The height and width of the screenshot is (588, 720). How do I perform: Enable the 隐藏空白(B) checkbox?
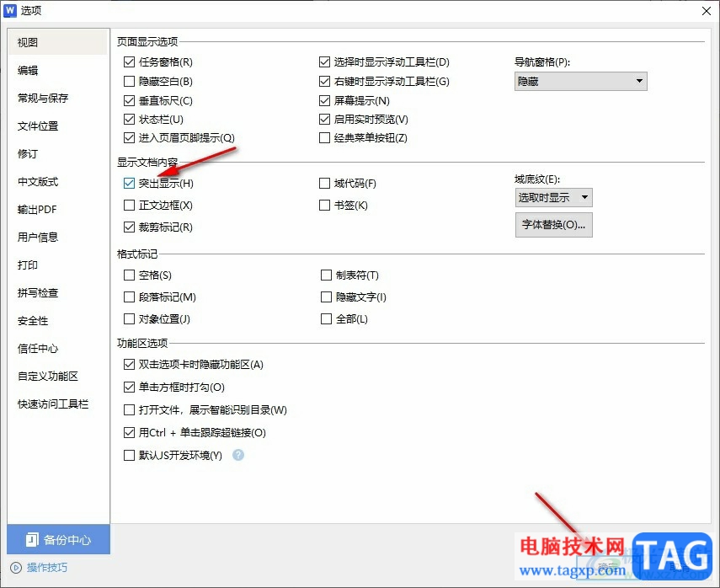point(129,82)
